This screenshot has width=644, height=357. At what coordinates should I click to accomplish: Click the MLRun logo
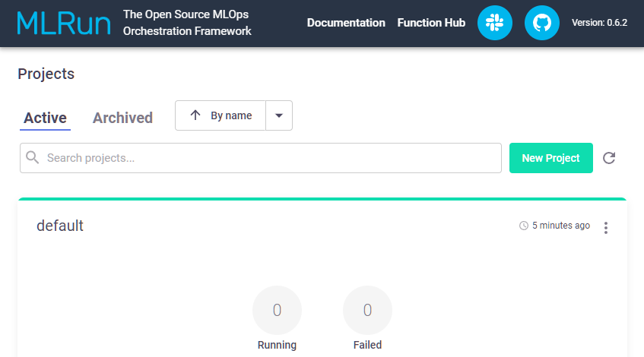pos(63,23)
